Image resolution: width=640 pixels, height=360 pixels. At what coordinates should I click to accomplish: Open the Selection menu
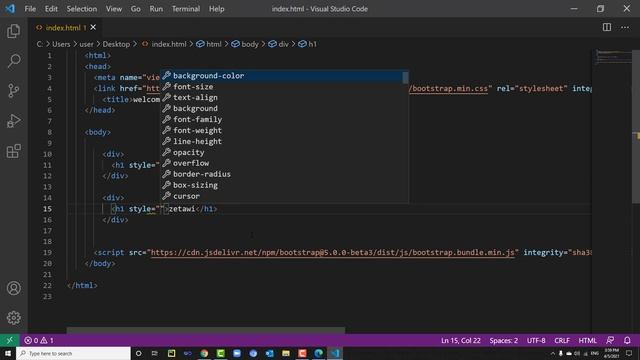(82, 9)
